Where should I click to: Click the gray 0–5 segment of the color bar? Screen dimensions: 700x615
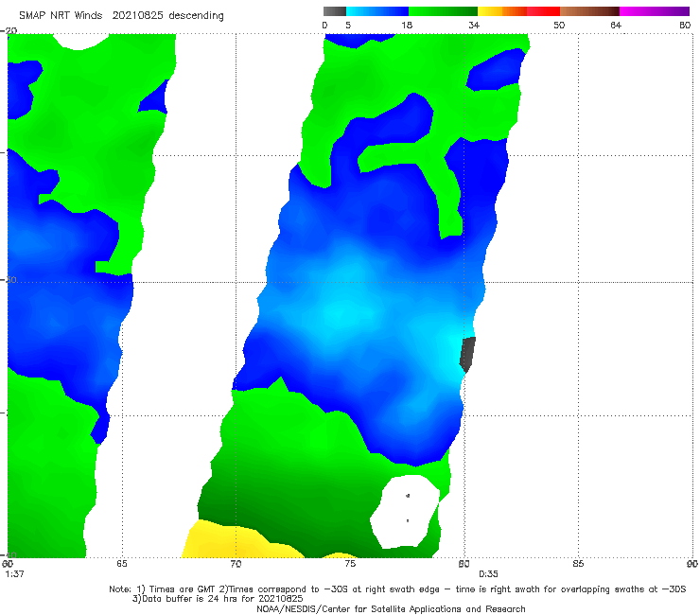click(x=334, y=11)
